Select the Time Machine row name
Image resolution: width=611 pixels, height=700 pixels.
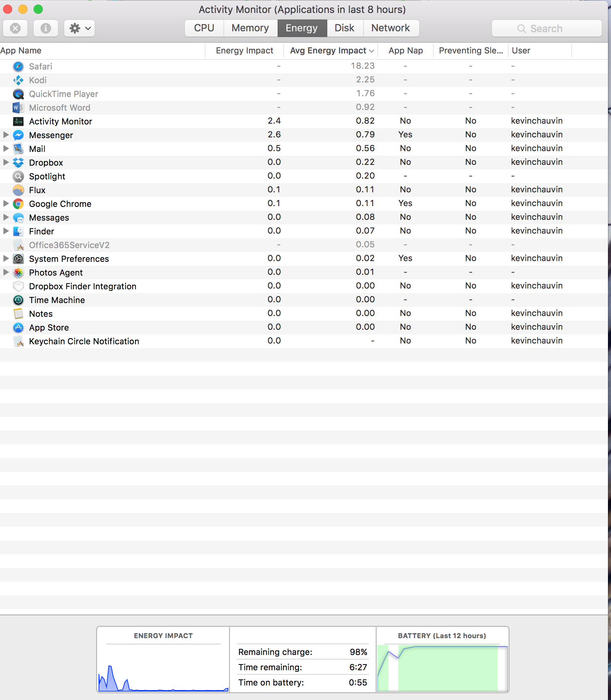point(57,300)
